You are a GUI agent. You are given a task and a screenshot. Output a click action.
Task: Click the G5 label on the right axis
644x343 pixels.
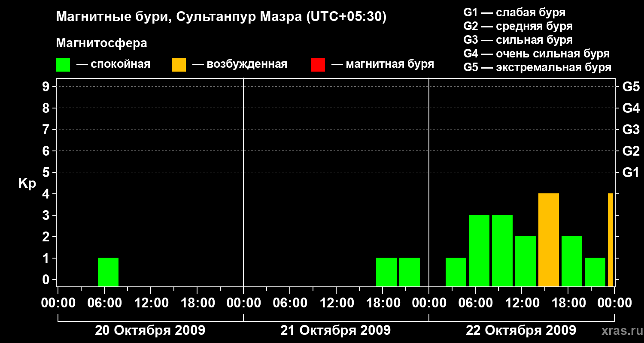coord(631,87)
